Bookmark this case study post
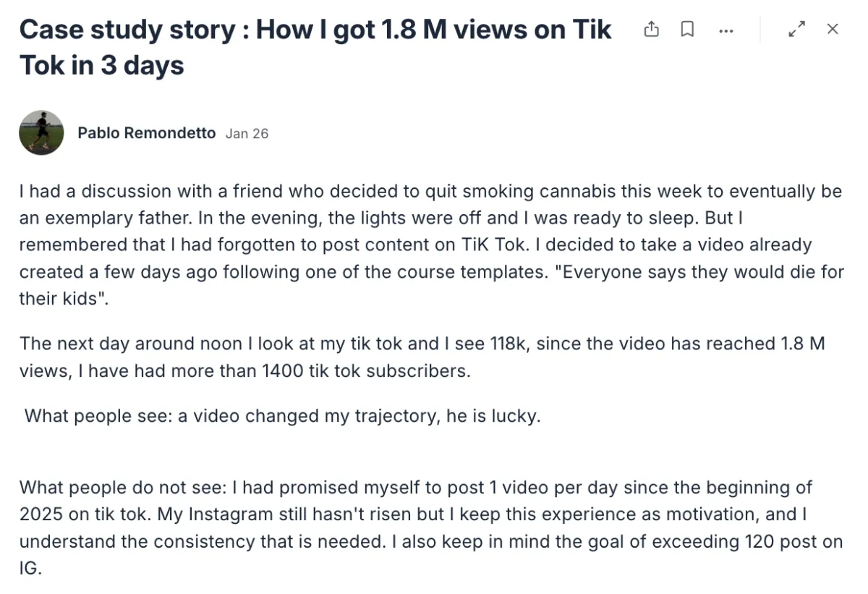Image resolution: width=868 pixels, height=594 pixels. coord(687,30)
